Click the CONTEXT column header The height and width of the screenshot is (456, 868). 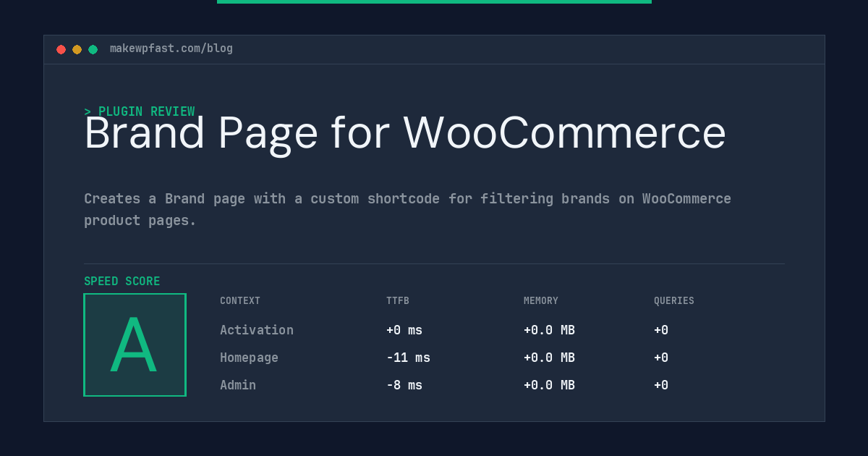coord(240,301)
